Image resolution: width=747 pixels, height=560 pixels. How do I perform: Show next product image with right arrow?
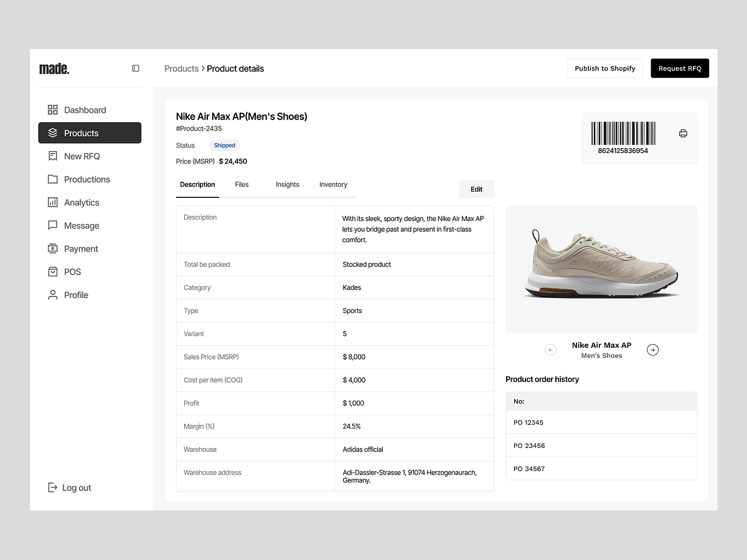pyautogui.click(x=652, y=350)
